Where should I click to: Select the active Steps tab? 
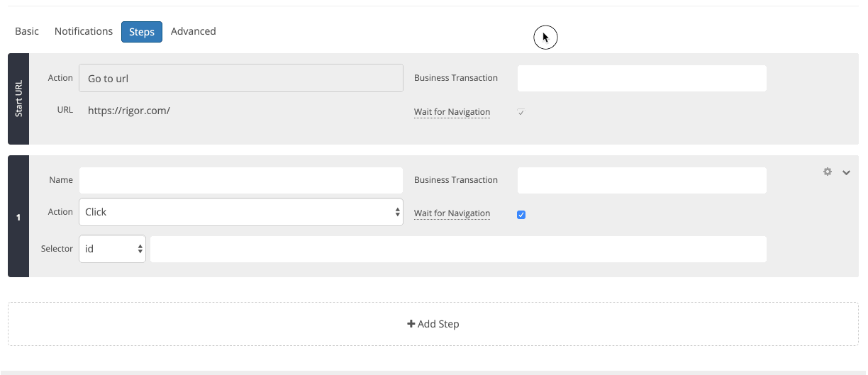(142, 32)
